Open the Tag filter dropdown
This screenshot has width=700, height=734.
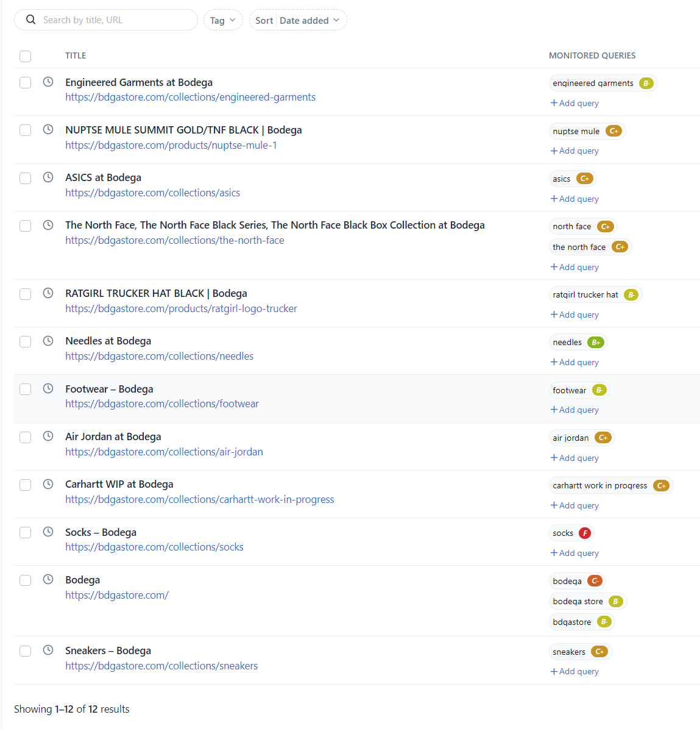point(223,20)
